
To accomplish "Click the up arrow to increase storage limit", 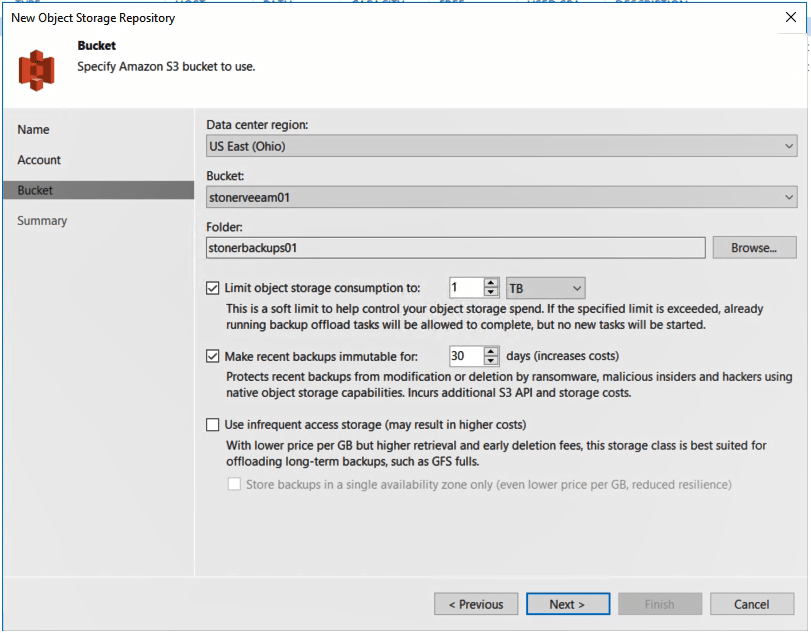I will [492, 283].
